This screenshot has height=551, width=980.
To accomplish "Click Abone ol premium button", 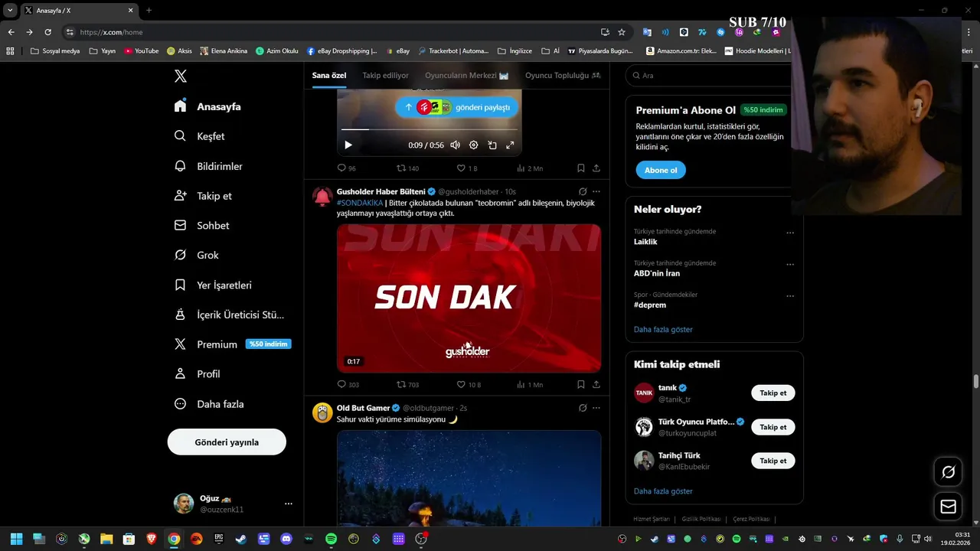I will tap(661, 170).
